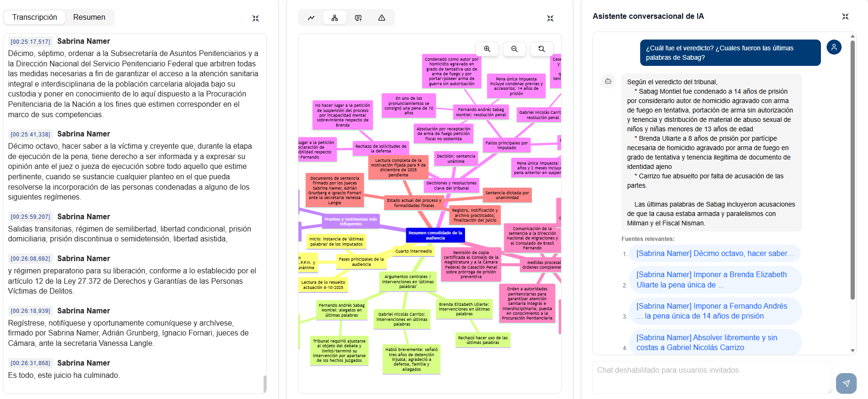Open source link 'Absolver libremente y sin costas'

point(715,343)
